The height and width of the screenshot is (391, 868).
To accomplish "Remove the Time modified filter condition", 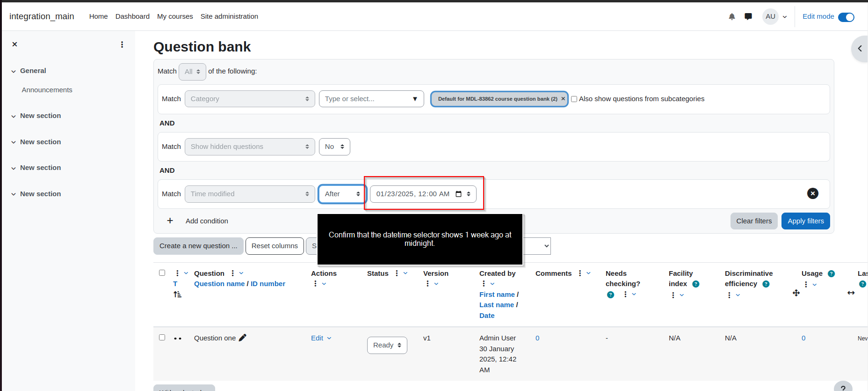I will click(813, 193).
